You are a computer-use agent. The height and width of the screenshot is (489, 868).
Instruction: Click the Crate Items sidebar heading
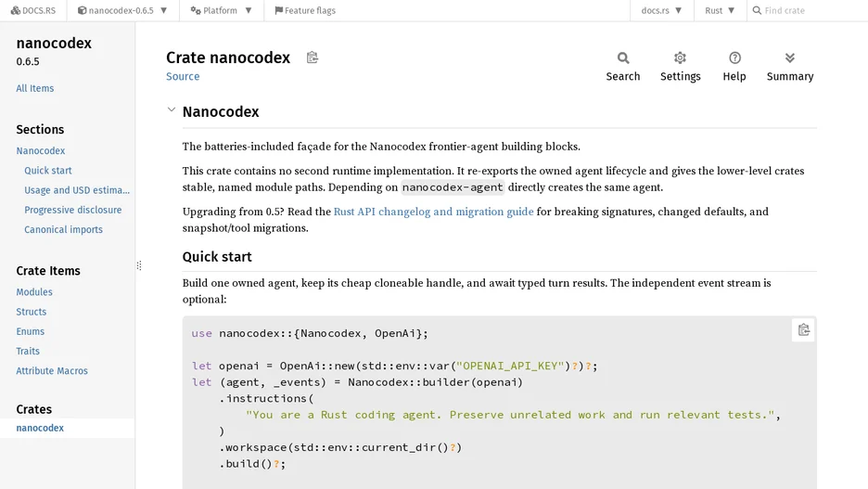(x=48, y=271)
